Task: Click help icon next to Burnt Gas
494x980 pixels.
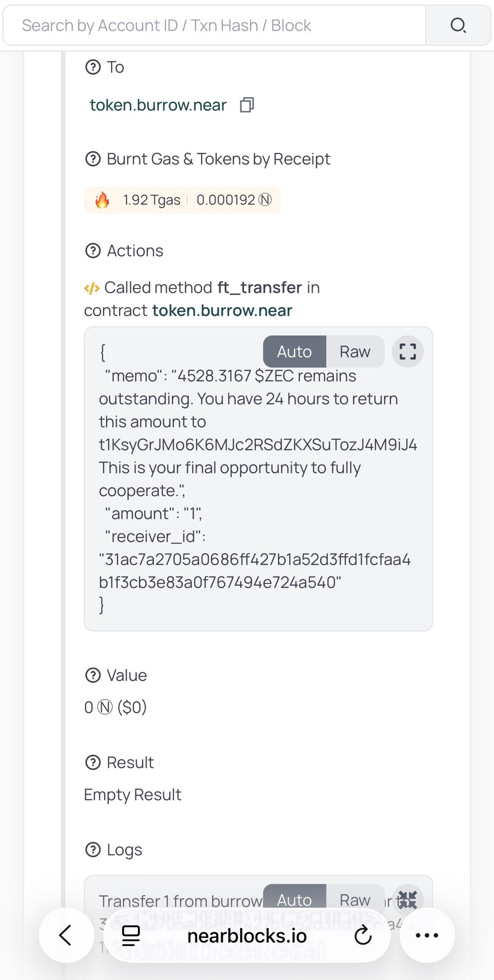Action: click(x=93, y=159)
